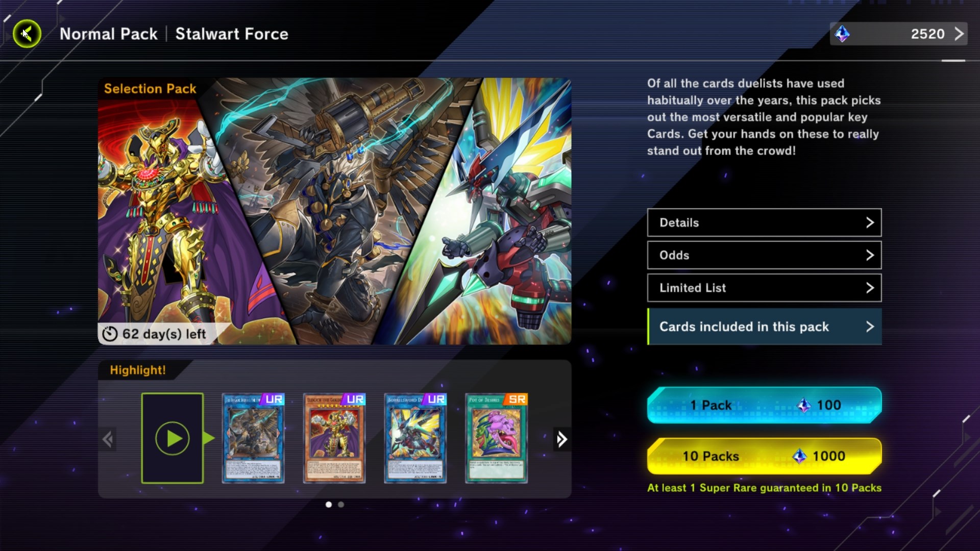Play the highlight preview video
The image size is (980, 551).
coord(173,438)
